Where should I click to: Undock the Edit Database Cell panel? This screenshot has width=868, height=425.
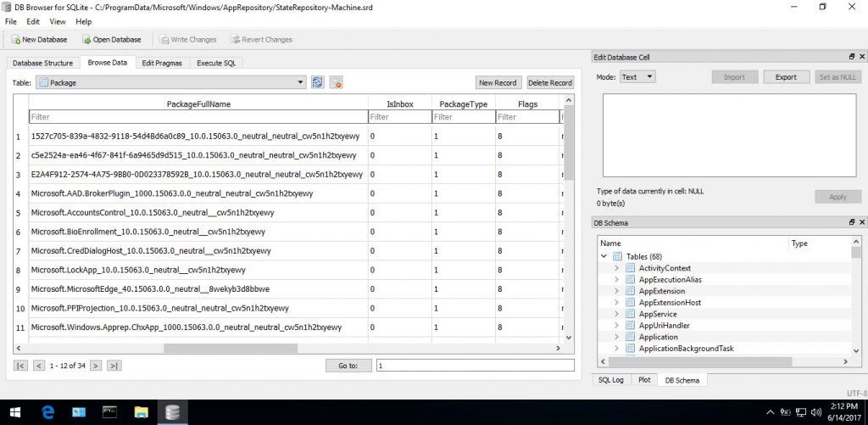pyautogui.click(x=852, y=57)
